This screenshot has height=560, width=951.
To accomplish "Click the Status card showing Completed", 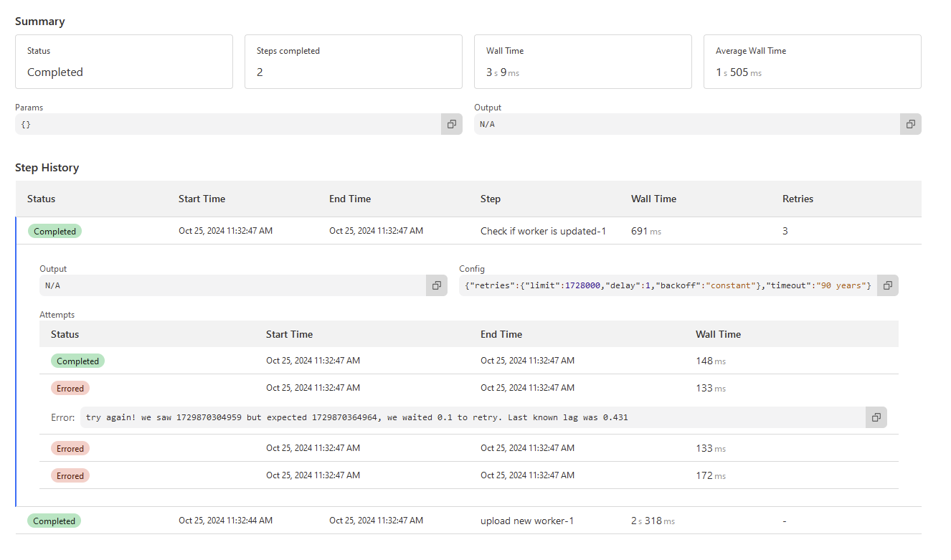I will (123, 62).
